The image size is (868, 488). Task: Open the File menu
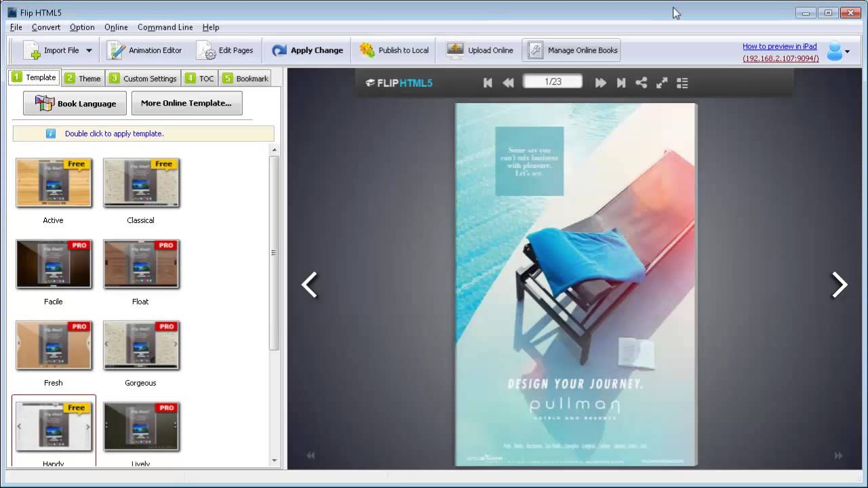(x=16, y=27)
